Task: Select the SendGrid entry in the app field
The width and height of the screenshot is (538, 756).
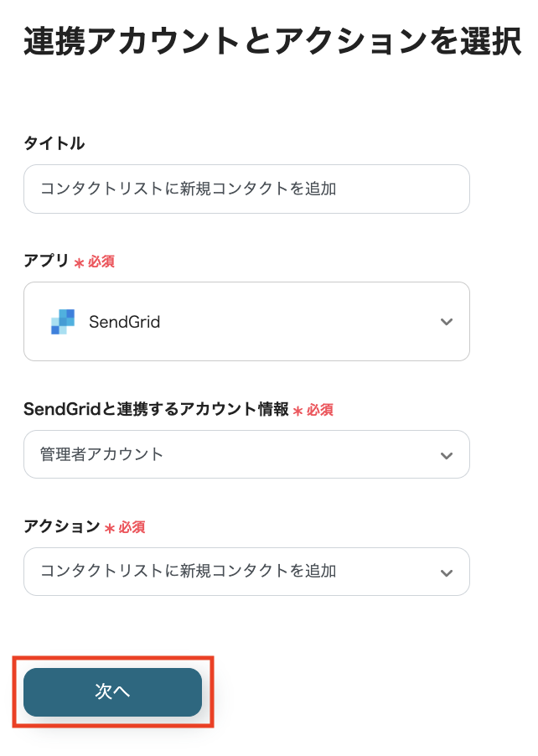Action: (123, 321)
